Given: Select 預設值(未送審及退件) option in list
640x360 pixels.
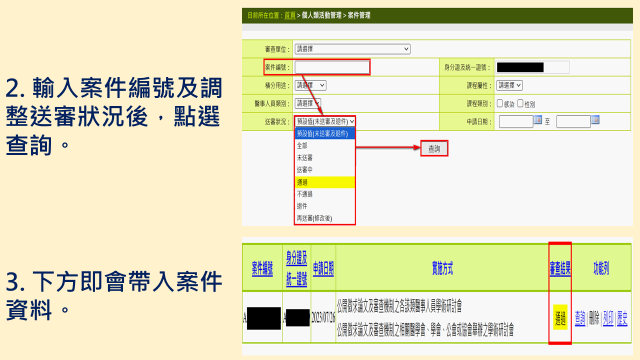Looking at the screenshot, I should [325, 133].
